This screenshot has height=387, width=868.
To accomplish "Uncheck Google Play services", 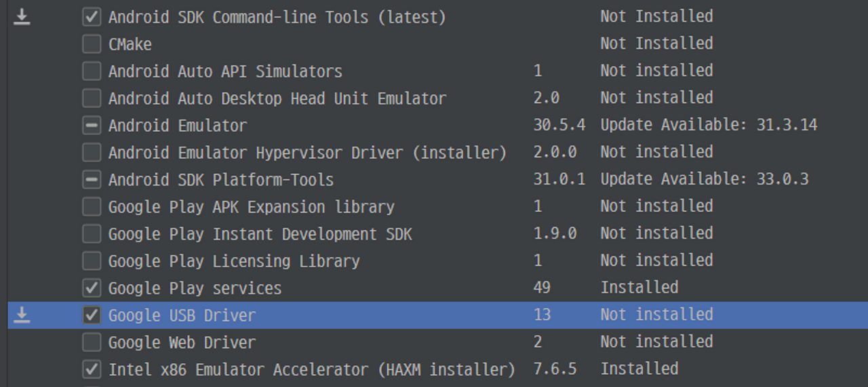I will pos(92,288).
